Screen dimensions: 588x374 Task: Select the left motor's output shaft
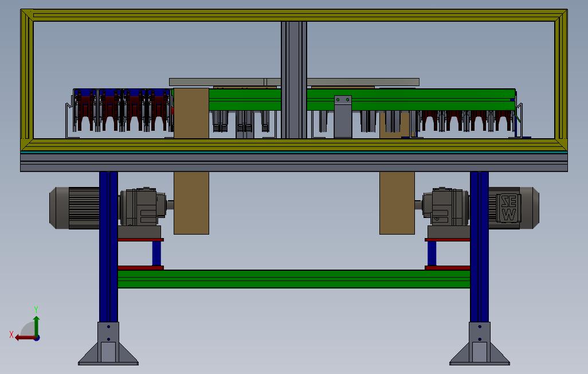coord(170,205)
